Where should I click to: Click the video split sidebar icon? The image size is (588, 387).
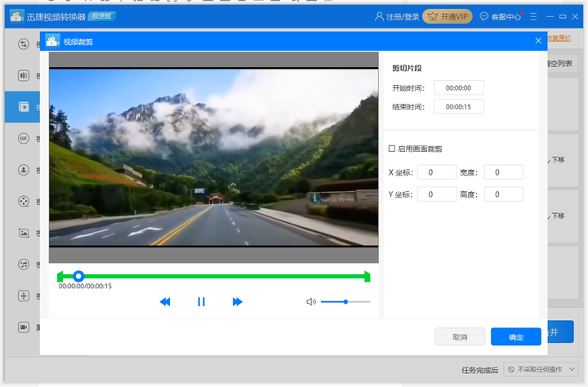(24, 76)
